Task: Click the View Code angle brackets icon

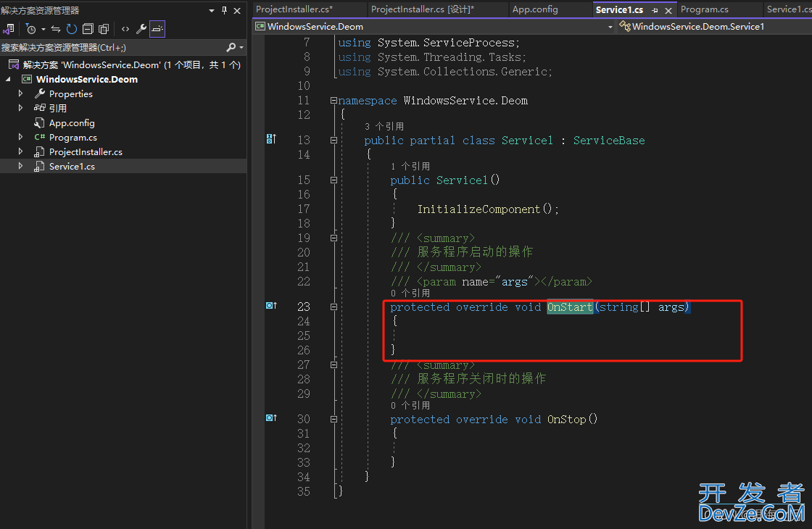Action: tap(125, 29)
